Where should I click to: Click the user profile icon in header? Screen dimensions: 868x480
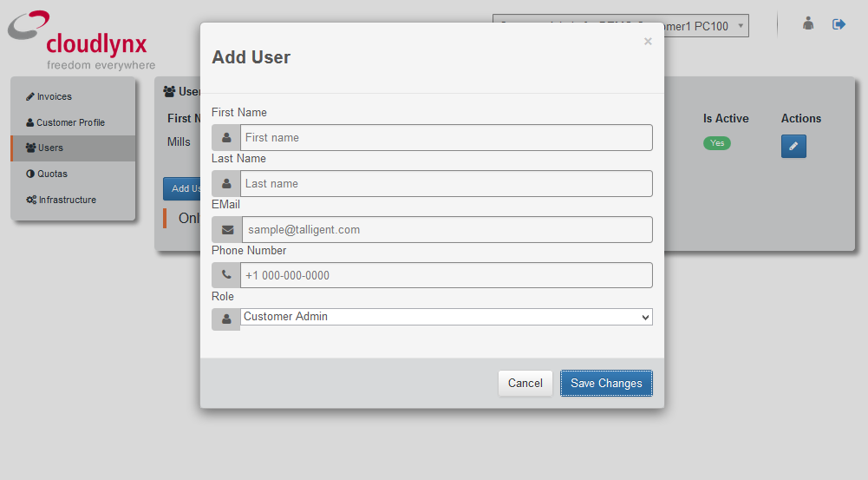pos(808,23)
